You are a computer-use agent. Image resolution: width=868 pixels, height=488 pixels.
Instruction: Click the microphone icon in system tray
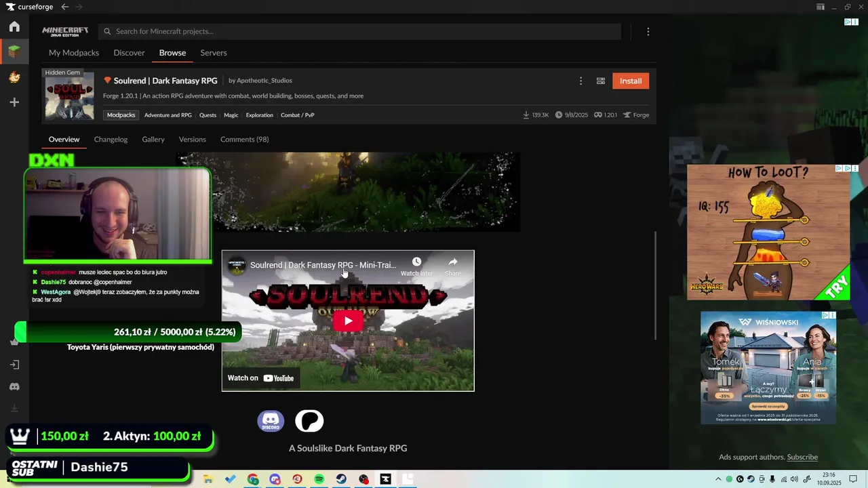pyautogui.click(x=772, y=479)
